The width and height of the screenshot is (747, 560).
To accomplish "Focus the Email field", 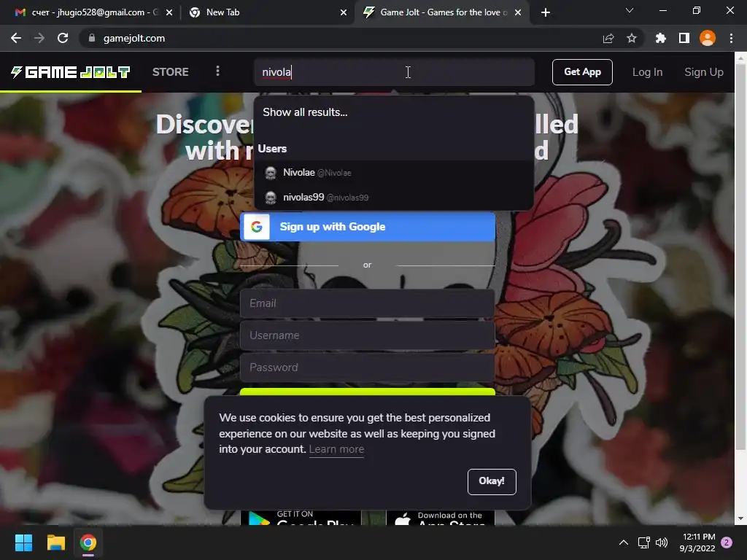I will click(x=368, y=303).
